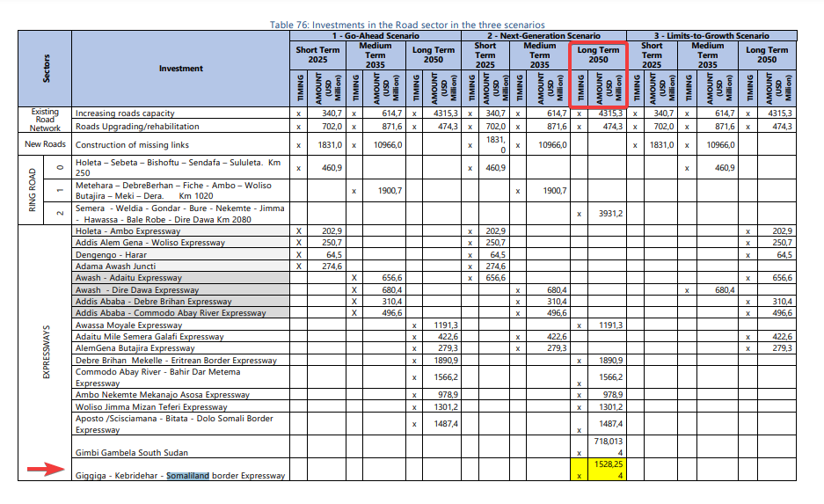This screenshot has height=504, width=824.
Task: Select 'Addis Ababa - Debre Brihan Expressway' label
Action: tap(153, 301)
